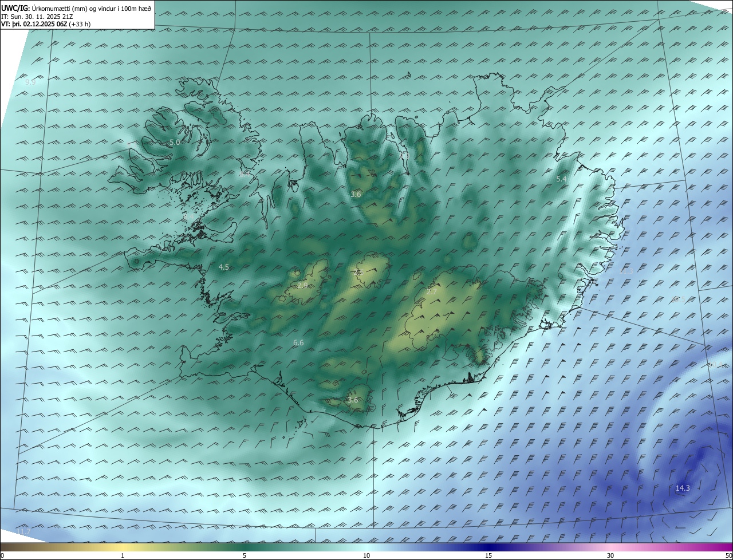The width and height of the screenshot is (733, 560).
Task: Click the title 'Úrkomumætti (mm) og vindur í 100m hæð'
Action: [x=92, y=9]
